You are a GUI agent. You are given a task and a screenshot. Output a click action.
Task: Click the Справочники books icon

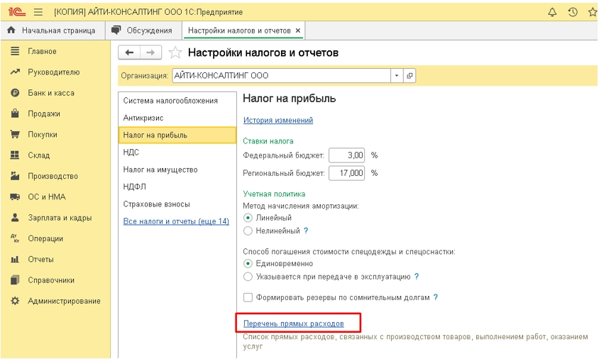[x=15, y=280]
